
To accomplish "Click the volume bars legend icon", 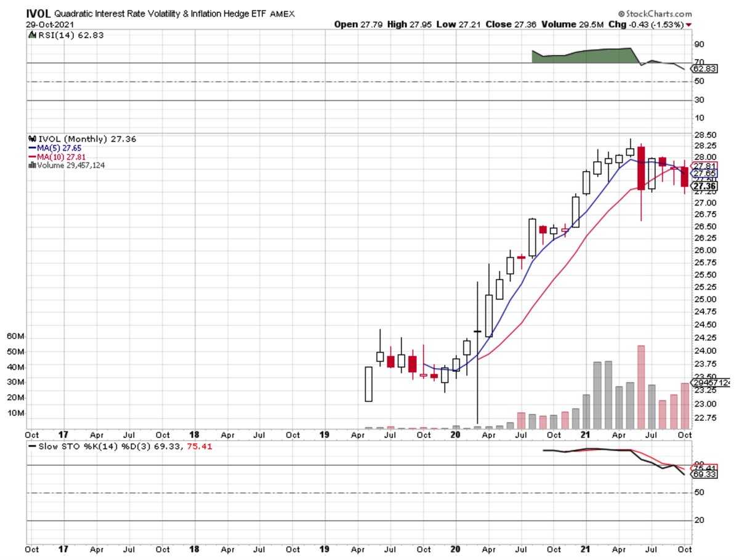I will [x=33, y=166].
